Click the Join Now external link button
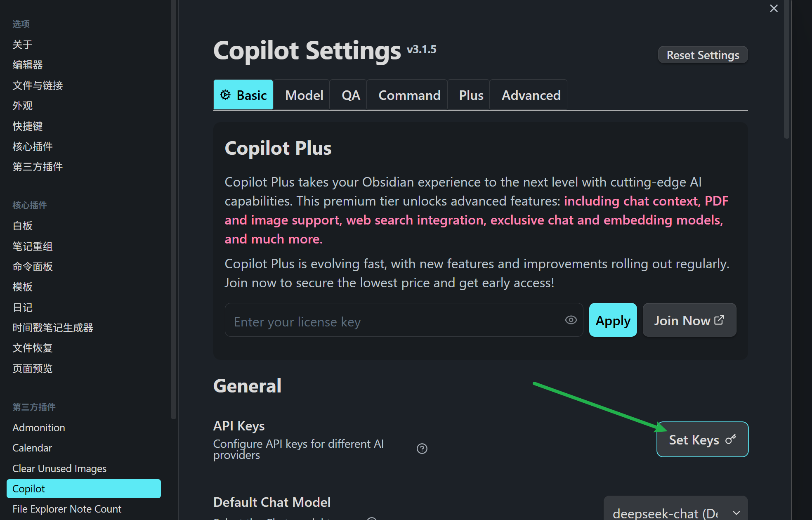Screen dimensions: 812x520 [689, 320]
